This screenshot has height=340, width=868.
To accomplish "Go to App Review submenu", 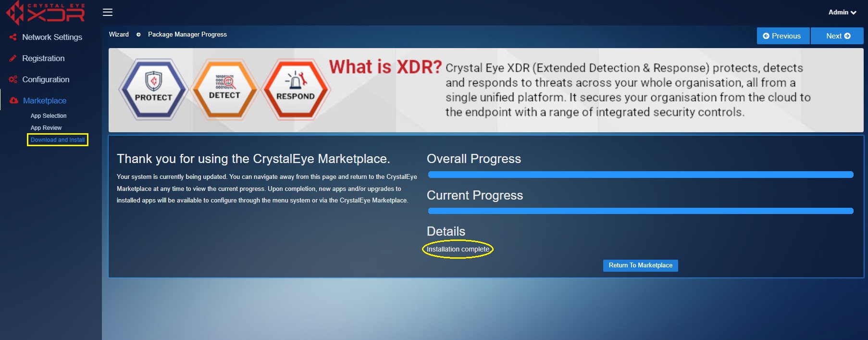I will (46, 128).
